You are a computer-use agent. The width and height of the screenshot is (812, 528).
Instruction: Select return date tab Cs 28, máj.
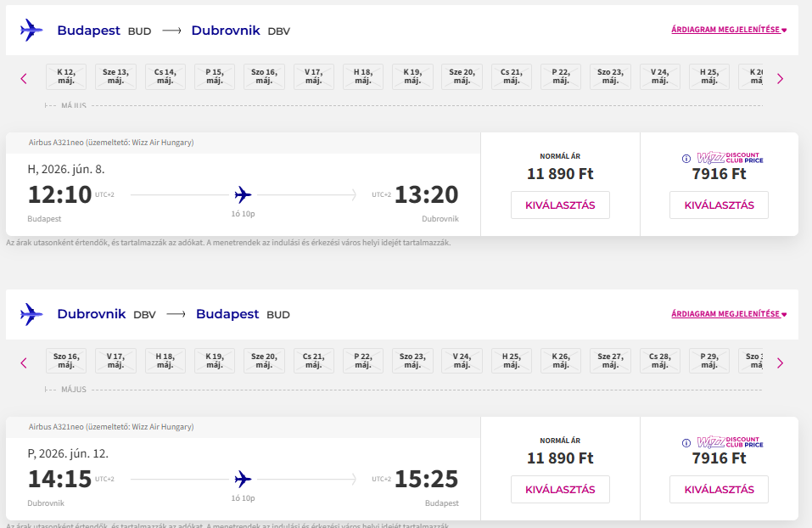tap(659, 361)
